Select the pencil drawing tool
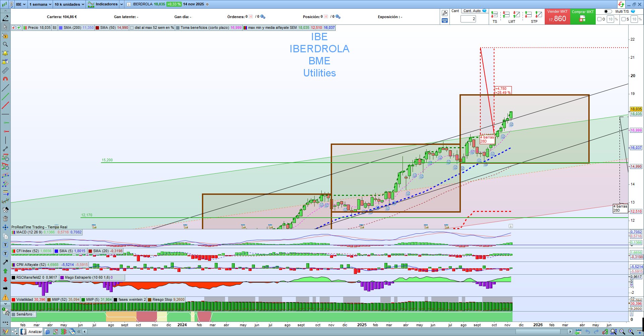 pos(5,18)
